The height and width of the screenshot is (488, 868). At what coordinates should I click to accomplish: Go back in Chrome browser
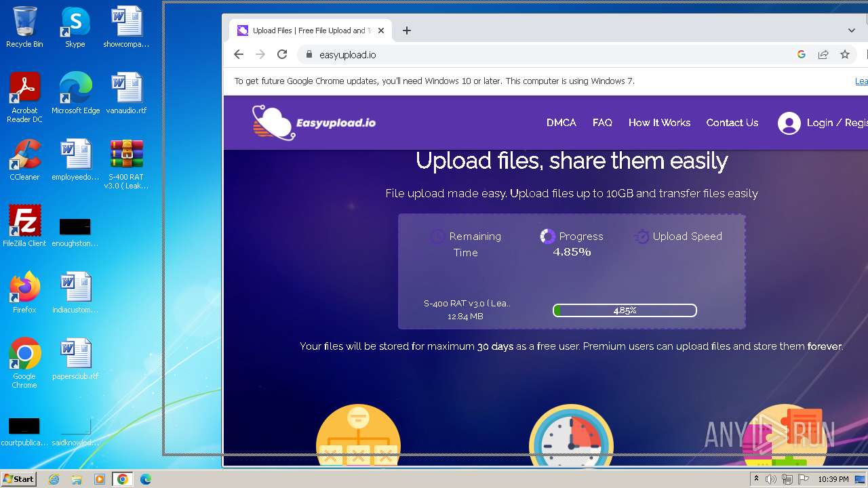[x=239, y=55]
